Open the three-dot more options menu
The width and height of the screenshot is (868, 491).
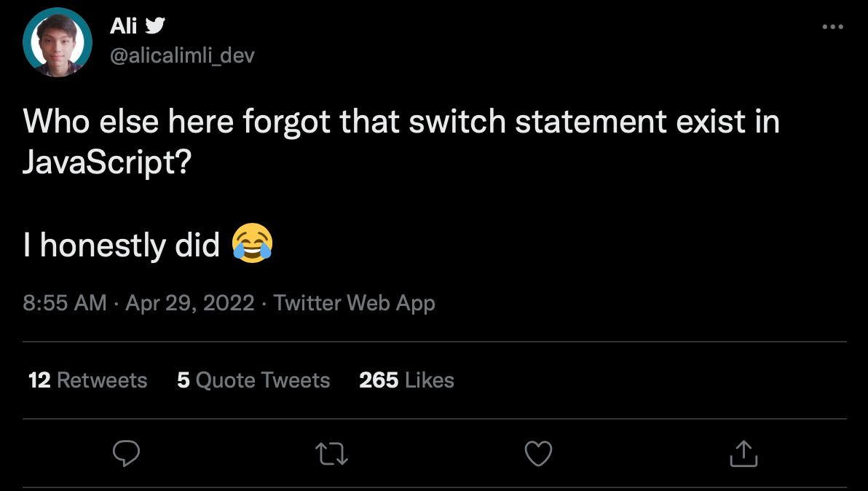(832, 25)
